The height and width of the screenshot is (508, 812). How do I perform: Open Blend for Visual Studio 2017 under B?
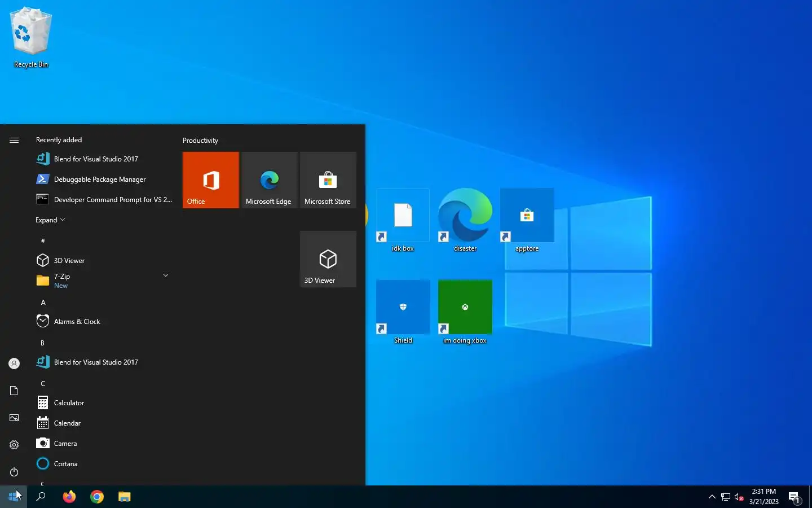pyautogui.click(x=103, y=362)
